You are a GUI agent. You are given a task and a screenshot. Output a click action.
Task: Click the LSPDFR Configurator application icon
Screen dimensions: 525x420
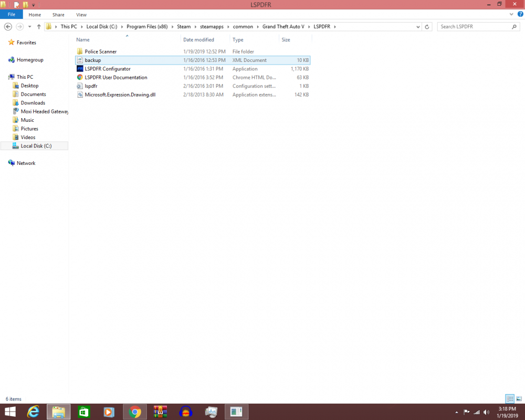(x=80, y=69)
